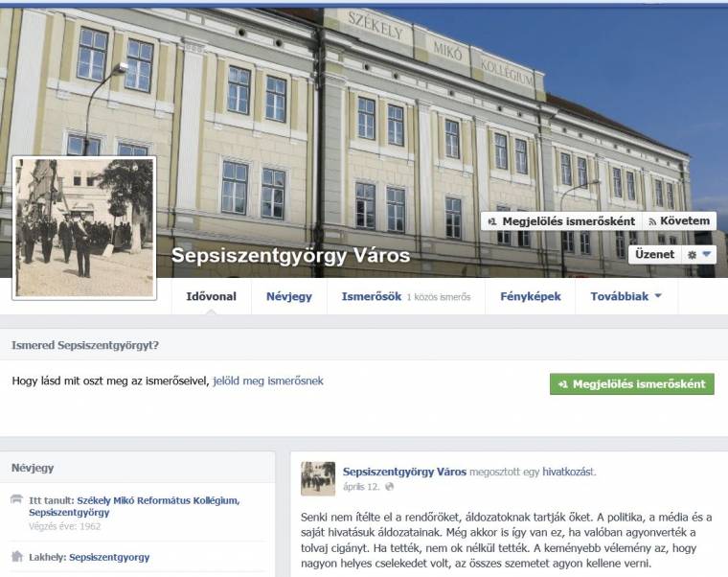Open the dropdown arrow next to the gear
728x577 pixels.
click(x=707, y=254)
